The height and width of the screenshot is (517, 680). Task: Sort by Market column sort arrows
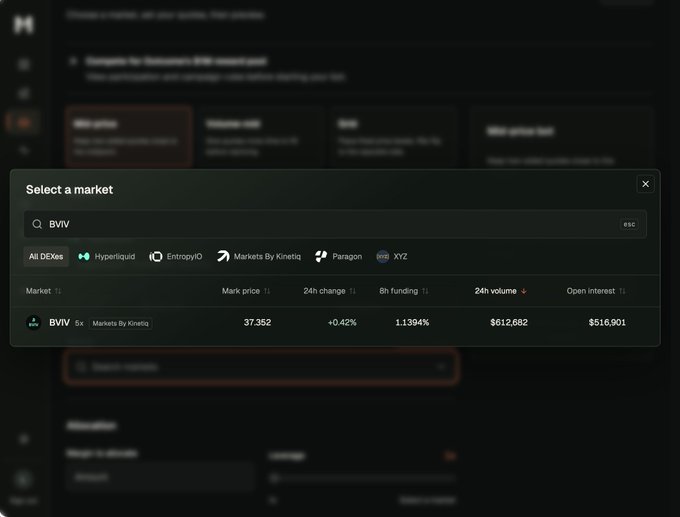(x=58, y=291)
